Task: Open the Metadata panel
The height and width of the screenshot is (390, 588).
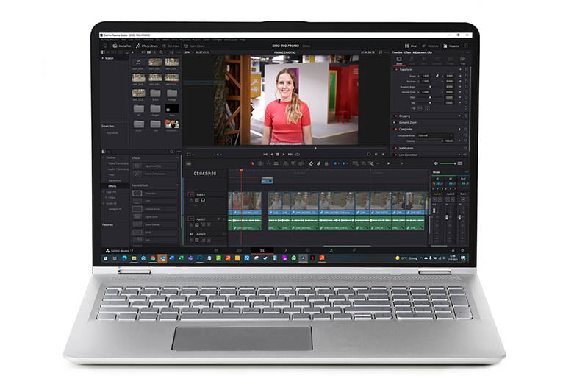Action: coord(430,46)
